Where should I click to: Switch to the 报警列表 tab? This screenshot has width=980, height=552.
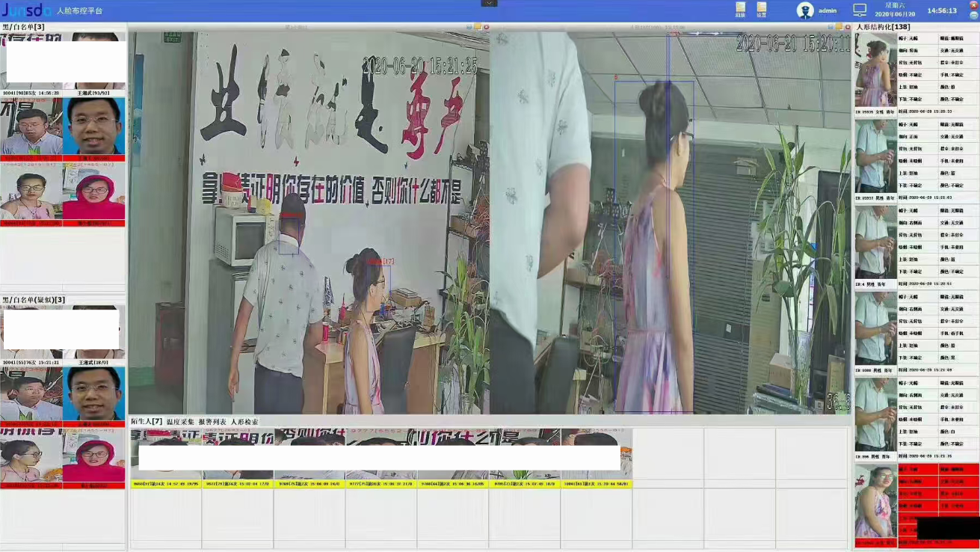[212, 422]
